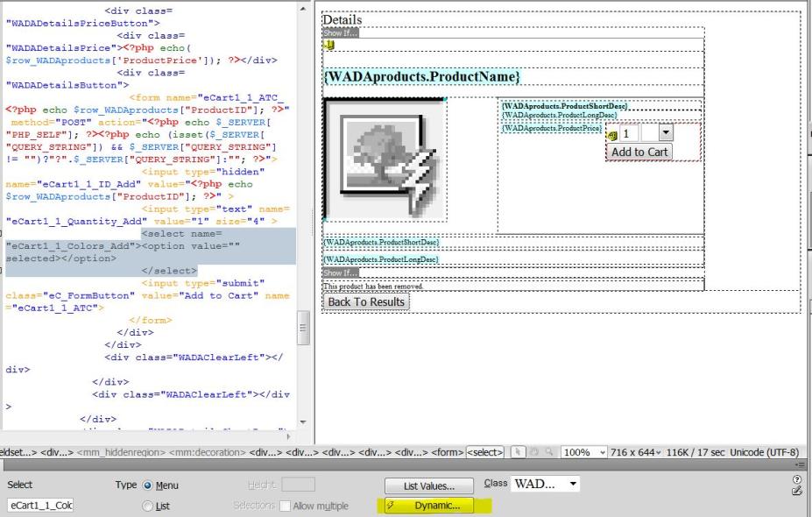Click {WADAproducts.ProductShortDesc} below the image
The width and height of the screenshot is (812, 517).
point(381,242)
